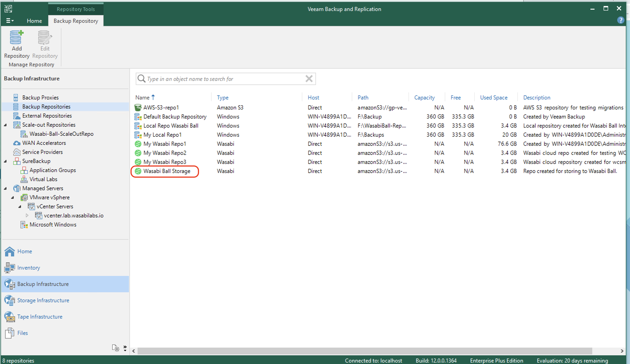The image size is (630, 364).
Task: Click the search input field
Action: [226, 79]
